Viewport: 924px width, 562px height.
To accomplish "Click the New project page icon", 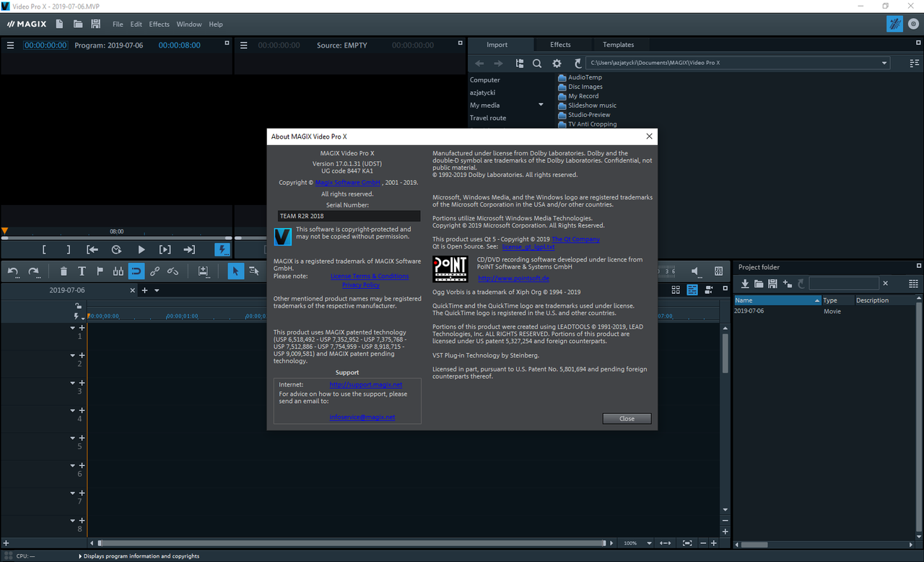I will [60, 24].
